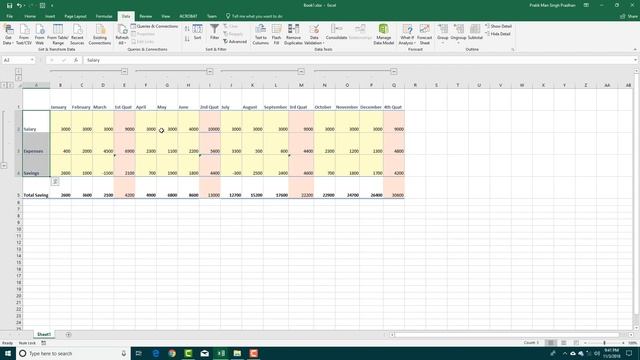Click the Tell me what you want box
This screenshot has width=640, height=360.
pyautogui.click(x=254, y=16)
